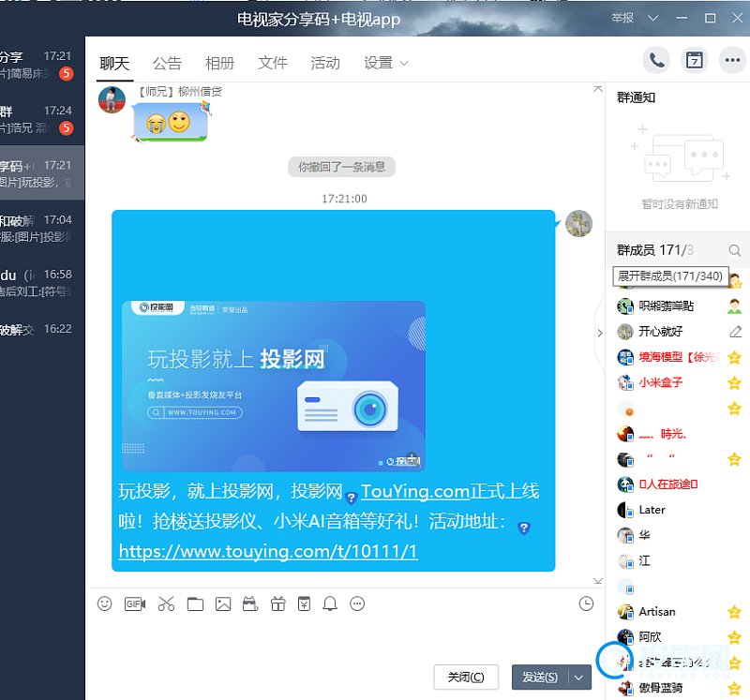Click the 举报 report link
This screenshot has height=700, width=750.
pyautogui.click(x=622, y=18)
